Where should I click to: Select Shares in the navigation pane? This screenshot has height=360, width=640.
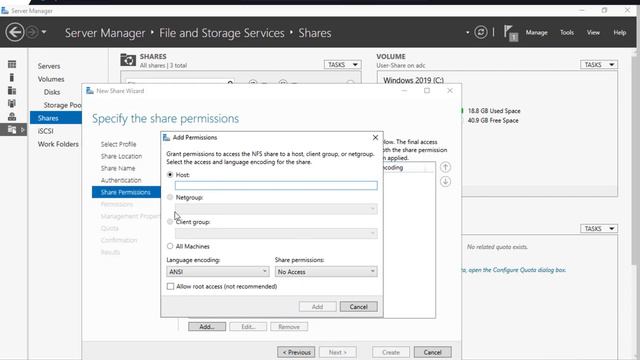point(56,118)
